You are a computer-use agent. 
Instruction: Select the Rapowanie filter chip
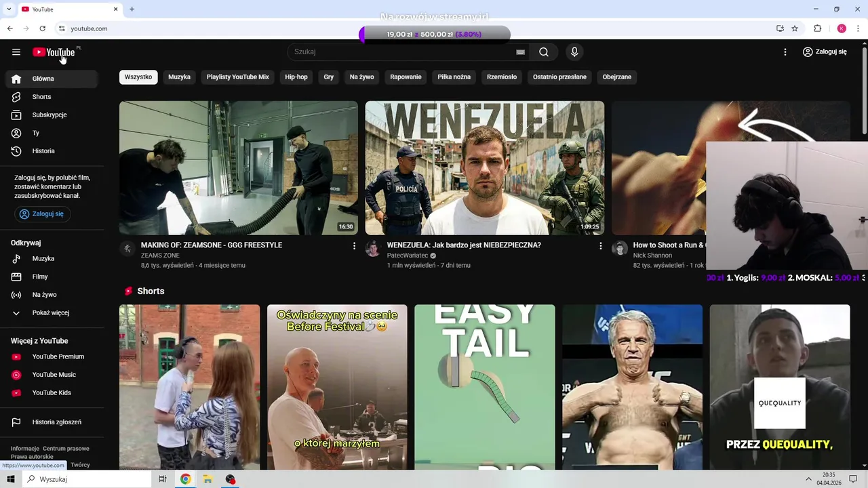406,77
